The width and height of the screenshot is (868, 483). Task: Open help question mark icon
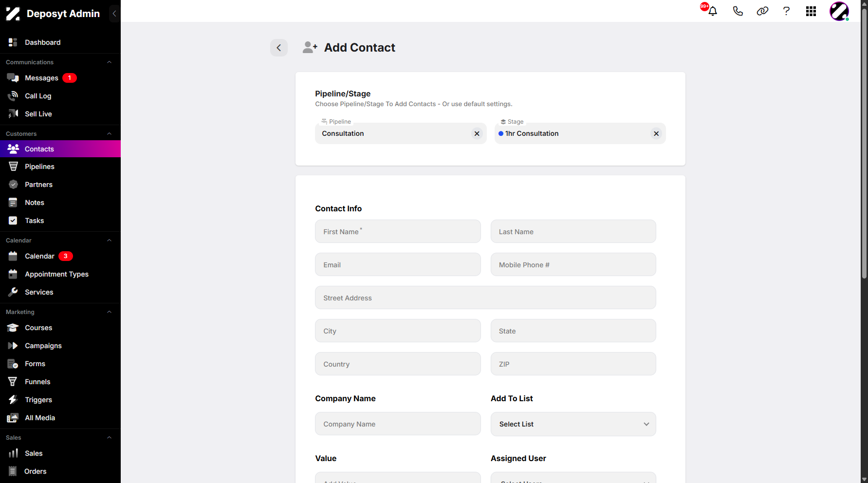click(x=786, y=11)
